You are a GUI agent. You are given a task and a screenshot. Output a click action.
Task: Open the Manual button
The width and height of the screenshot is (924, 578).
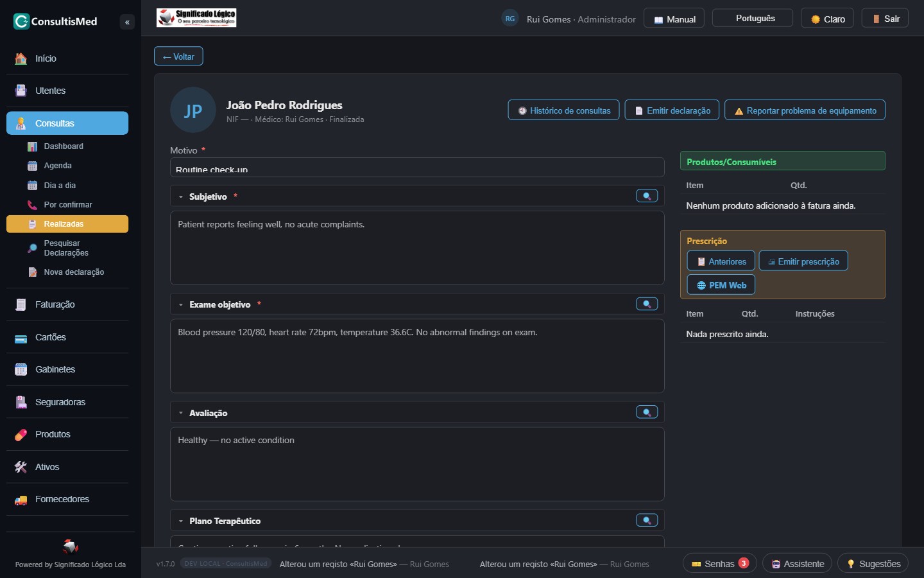[674, 19]
